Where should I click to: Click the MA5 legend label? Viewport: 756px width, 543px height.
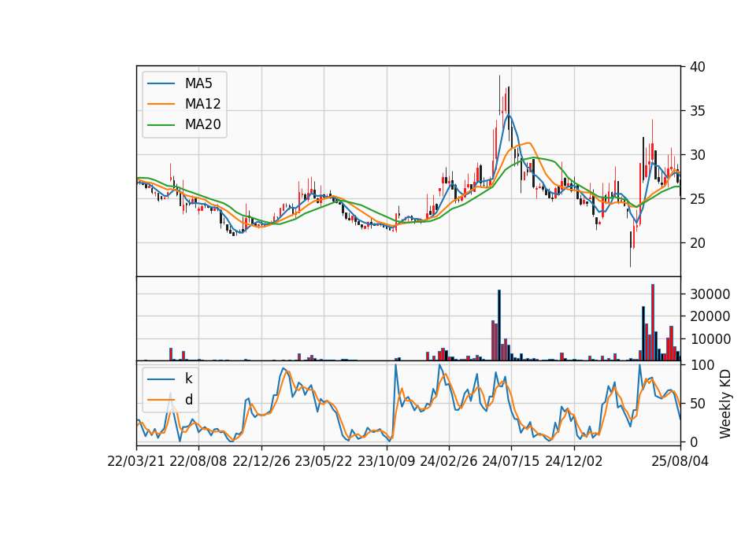[198, 83]
